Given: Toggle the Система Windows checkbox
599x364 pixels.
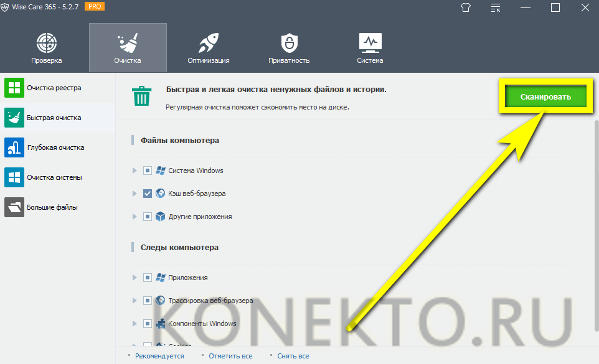Looking at the screenshot, I should (148, 170).
